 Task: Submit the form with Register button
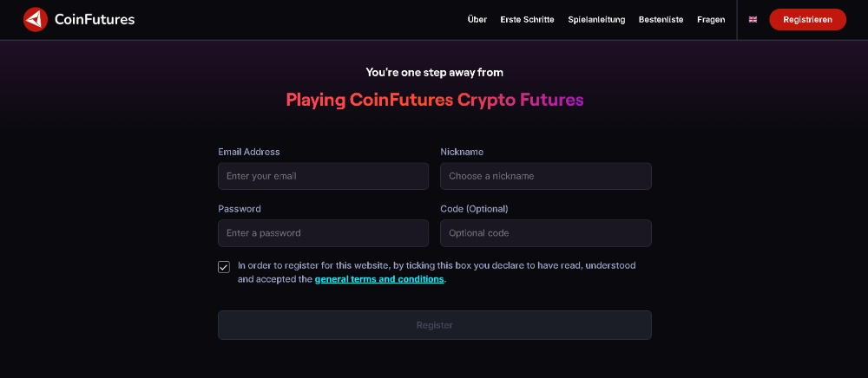tap(434, 325)
